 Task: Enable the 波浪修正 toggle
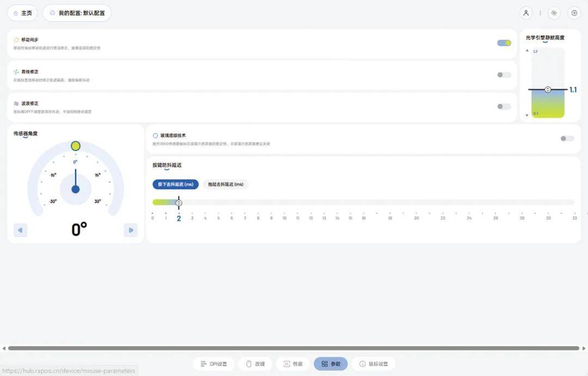(504, 107)
